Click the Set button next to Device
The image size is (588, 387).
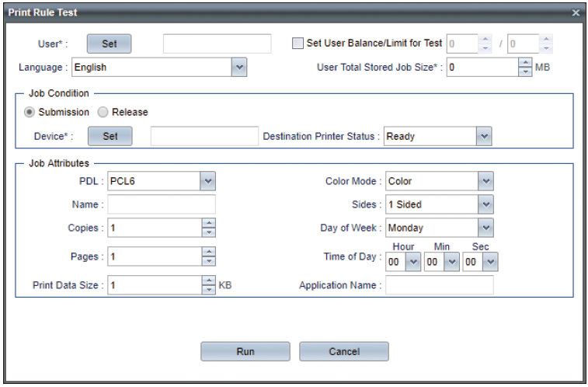(x=110, y=136)
